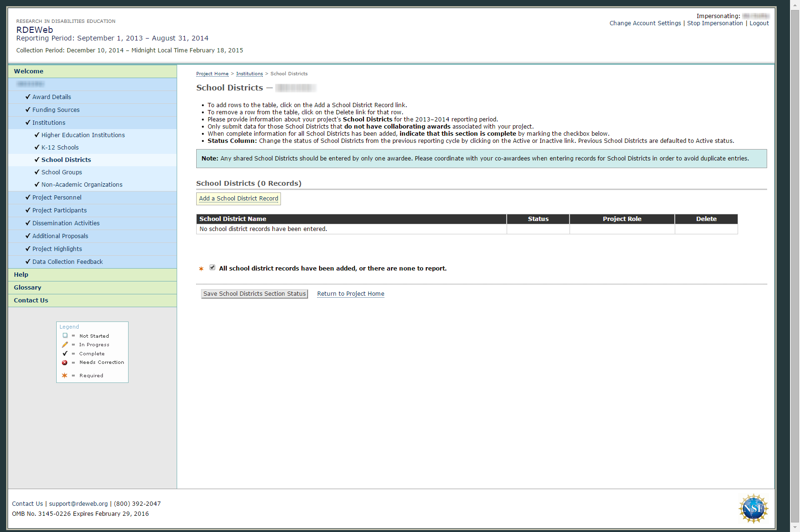800x532 pixels.
Task: Click the Status column header
Action: click(x=538, y=219)
